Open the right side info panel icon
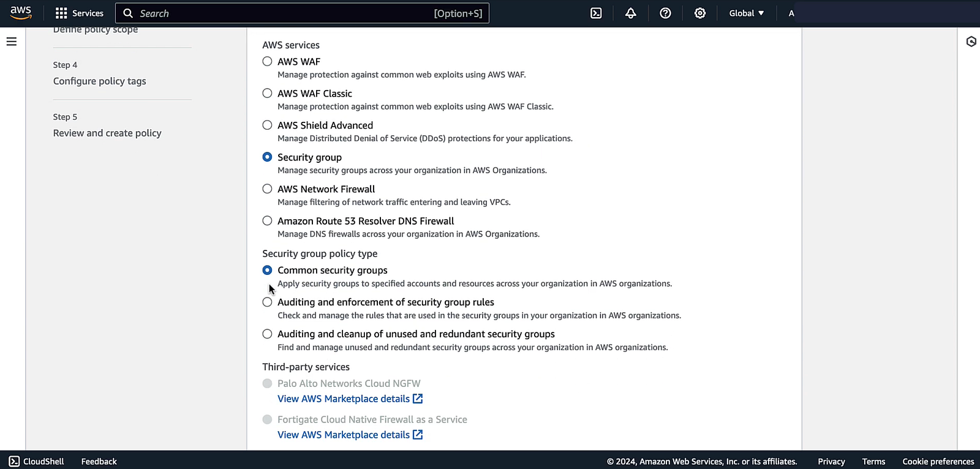Viewport: 980px width, 469px height. click(971, 42)
